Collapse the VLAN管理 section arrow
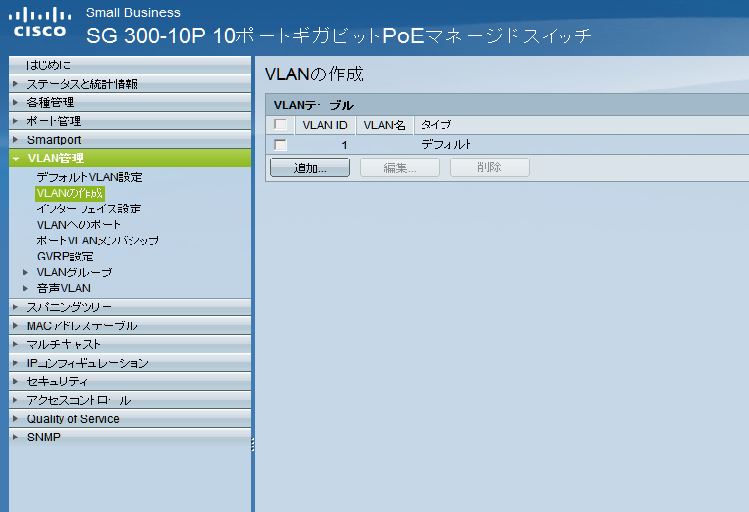749x512 pixels. [x=16, y=159]
